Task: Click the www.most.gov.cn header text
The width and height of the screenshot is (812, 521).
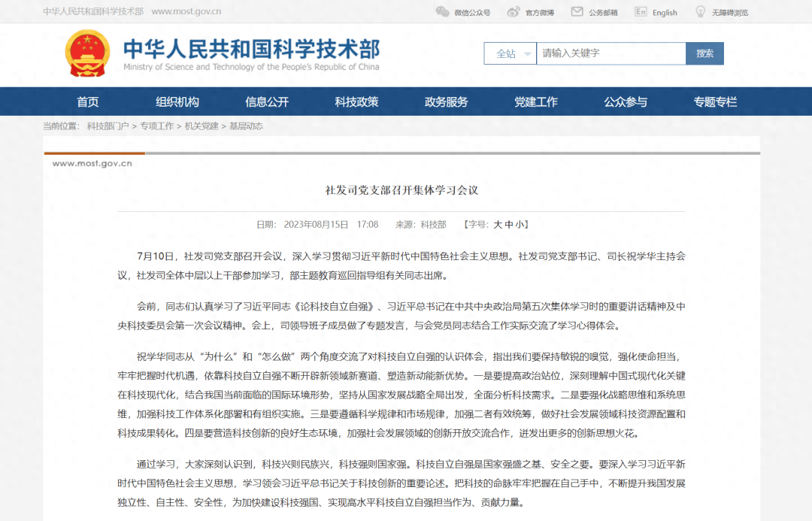Action: pos(186,11)
